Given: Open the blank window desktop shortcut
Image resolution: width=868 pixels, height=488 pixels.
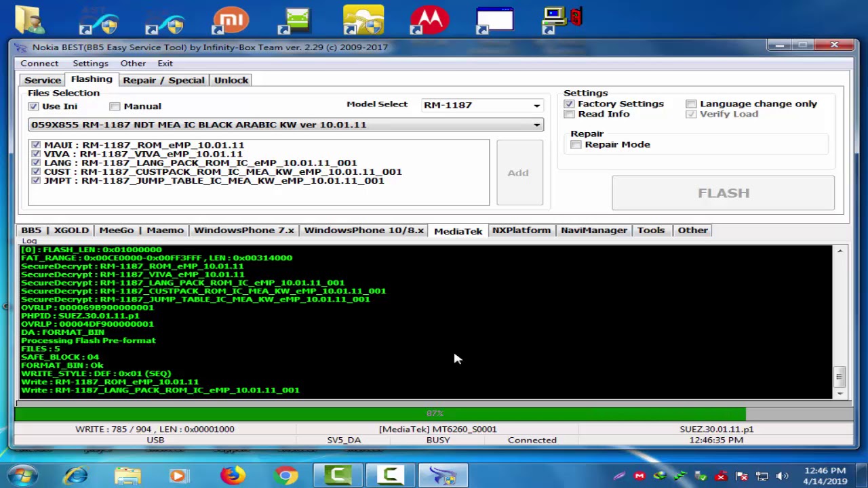Looking at the screenshot, I should 495,19.
